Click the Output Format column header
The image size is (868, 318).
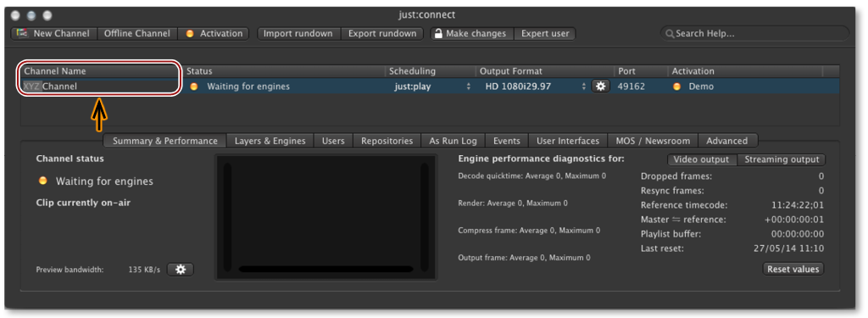[545, 71]
